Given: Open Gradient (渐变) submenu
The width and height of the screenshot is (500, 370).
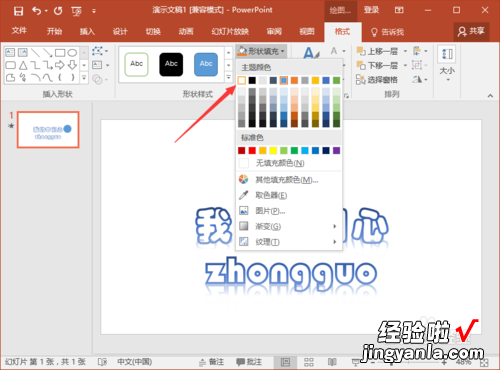Looking at the screenshot, I should [289, 227].
